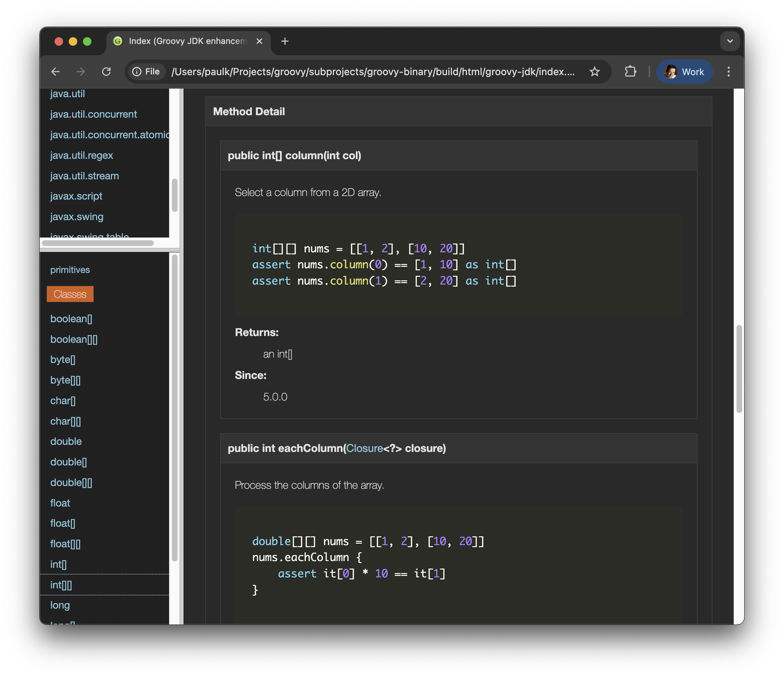Select the Index (Groovy JDK) tab
This screenshot has height=677, width=784.
pos(188,41)
